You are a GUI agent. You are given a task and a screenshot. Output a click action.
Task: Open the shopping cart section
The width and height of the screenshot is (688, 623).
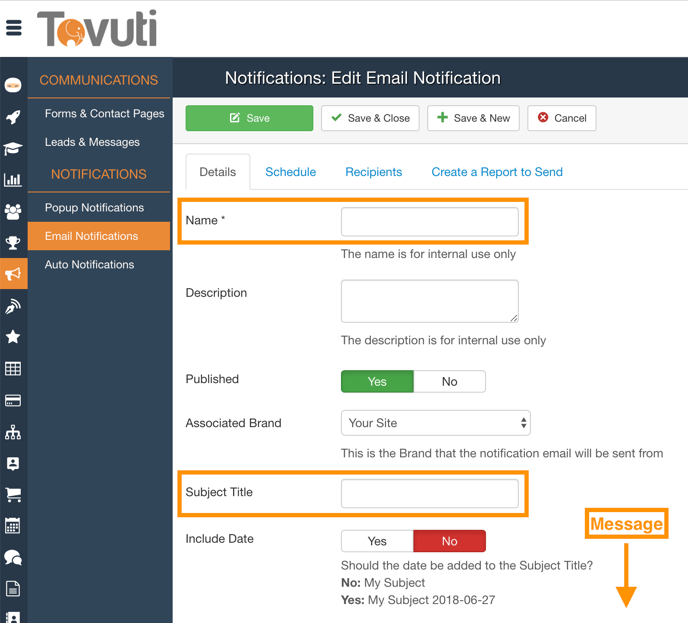[x=13, y=494]
